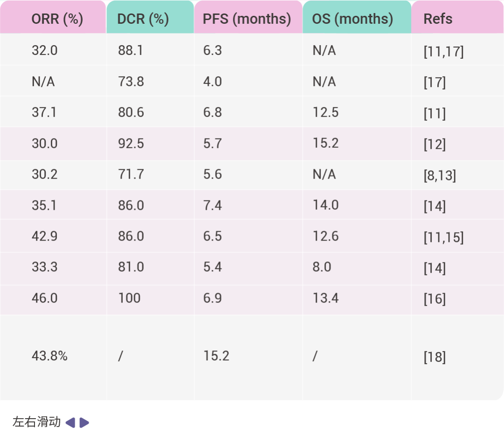Click the Refs column header
The image size is (504, 441).
[438, 19]
